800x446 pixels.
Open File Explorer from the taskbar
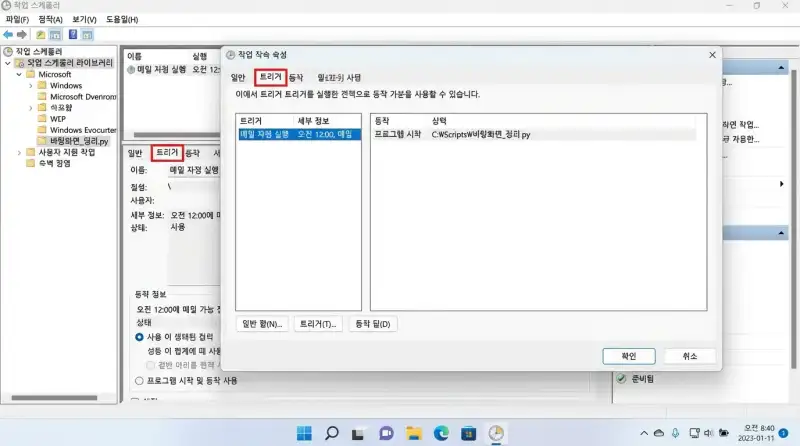click(414, 433)
